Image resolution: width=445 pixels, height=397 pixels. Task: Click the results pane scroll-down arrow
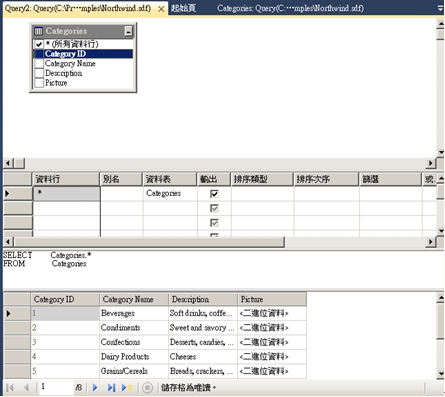coord(440,374)
